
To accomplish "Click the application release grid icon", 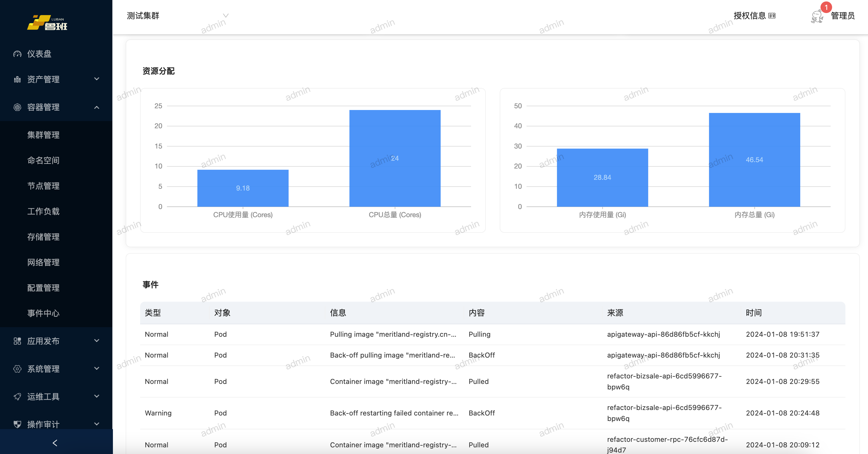I will coord(17,341).
